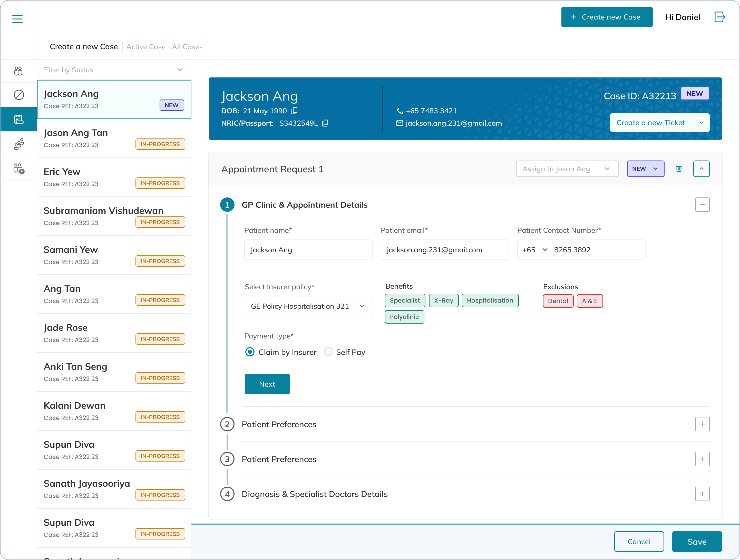The image size is (740, 560).
Task: Open the patients-with-clock sidebar icon
Action: point(19,169)
